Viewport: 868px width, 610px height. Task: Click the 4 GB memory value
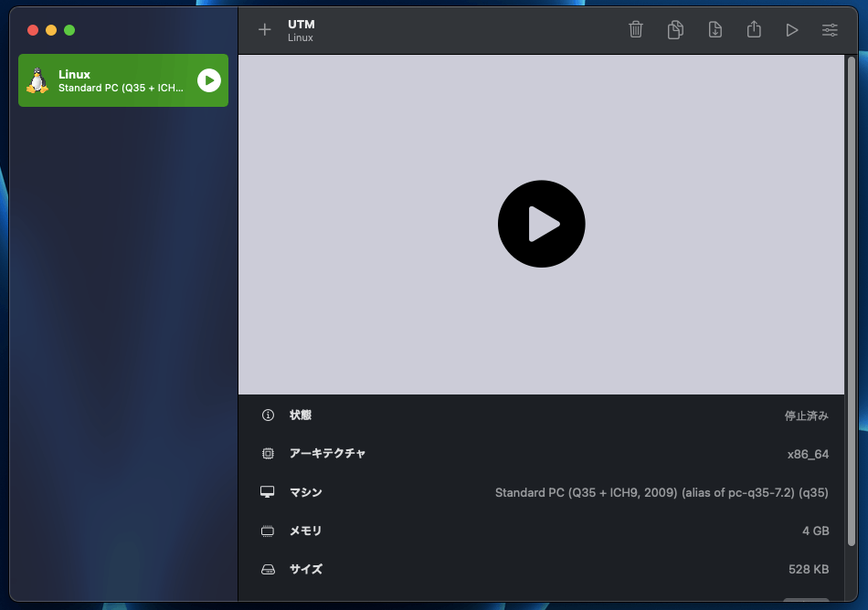coord(815,531)
